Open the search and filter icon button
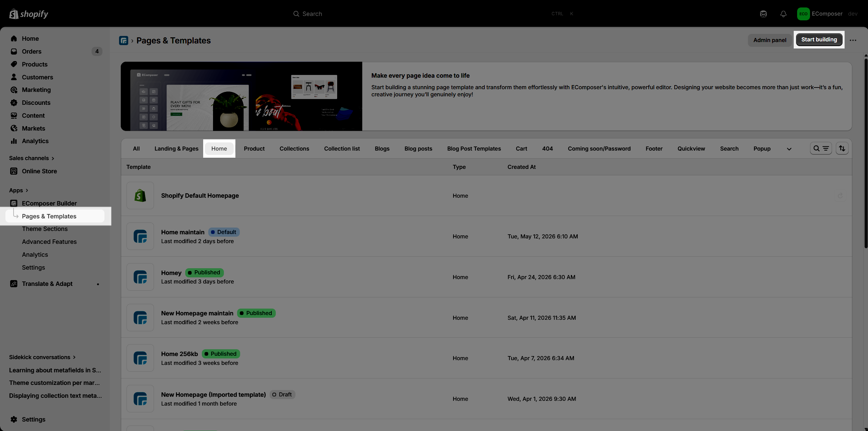Screen dimensions: 868x431 point(821,149)
